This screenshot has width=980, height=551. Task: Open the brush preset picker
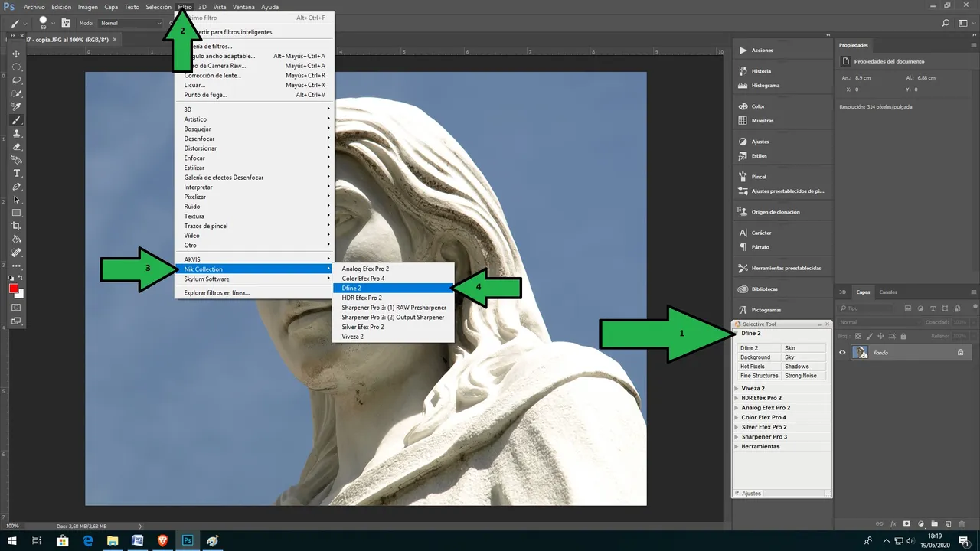46,23
